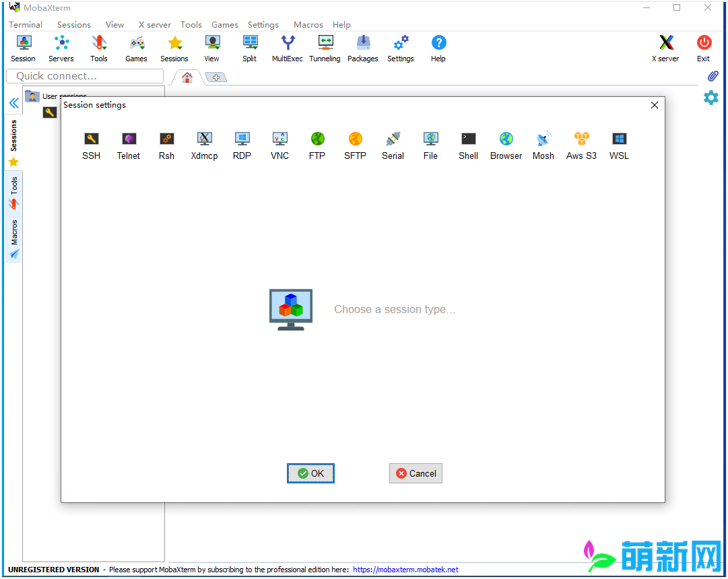
Task: Click the star Sessions toolbar icon
Action: point(174,48)
